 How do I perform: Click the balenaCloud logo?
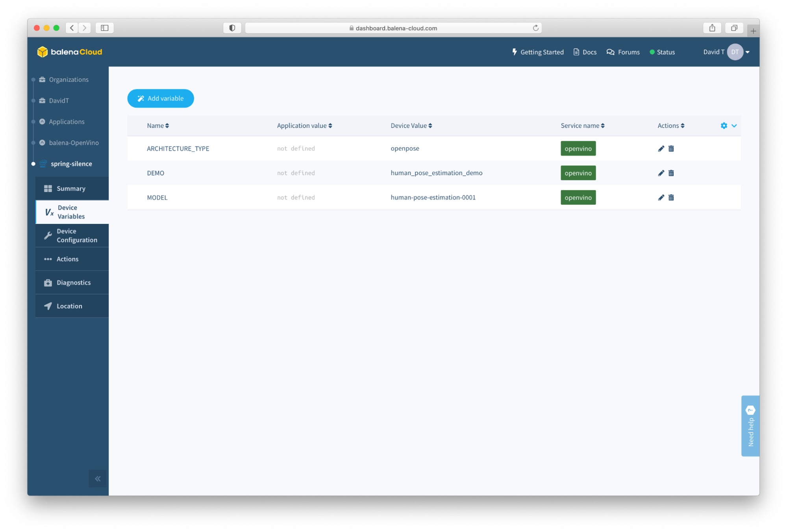(70, 52)
